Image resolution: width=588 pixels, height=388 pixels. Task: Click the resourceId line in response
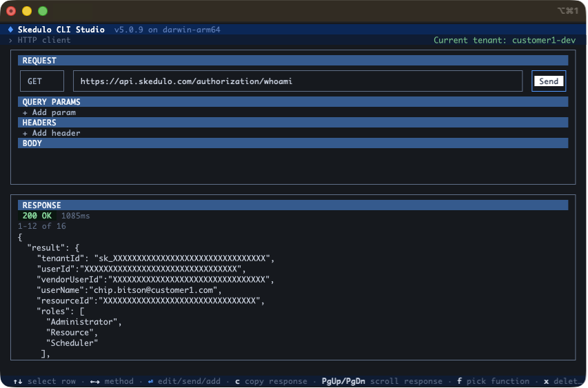point(151,300)
